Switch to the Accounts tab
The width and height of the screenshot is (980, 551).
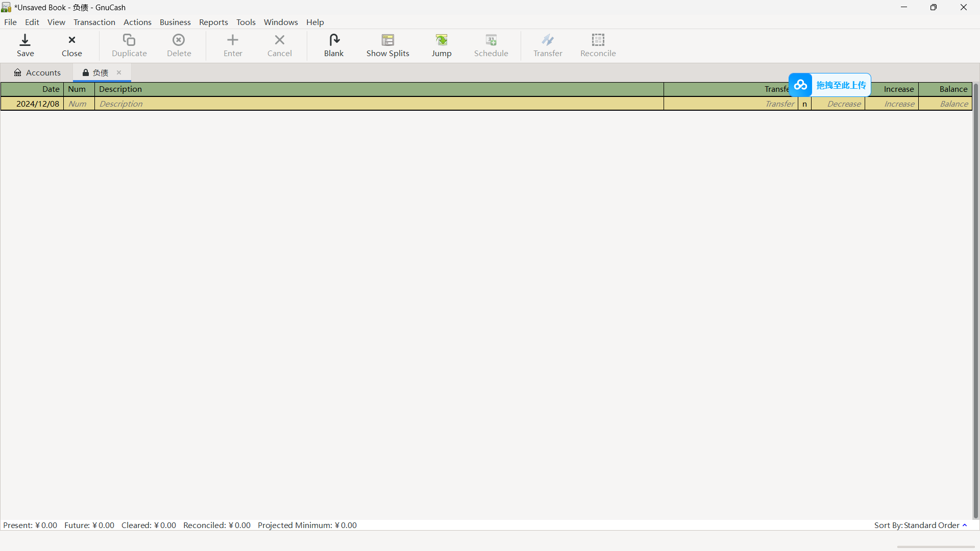pyautogui.click(x=37, y=72)
